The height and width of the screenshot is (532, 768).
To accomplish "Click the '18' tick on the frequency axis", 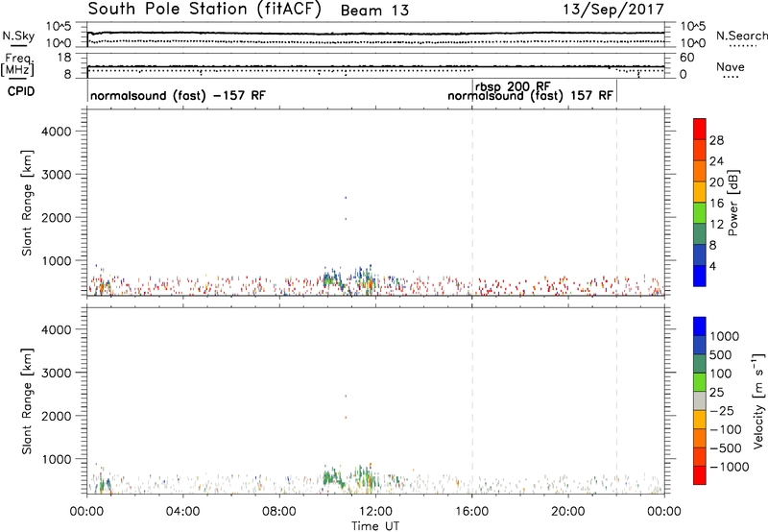I will (65, 58).
